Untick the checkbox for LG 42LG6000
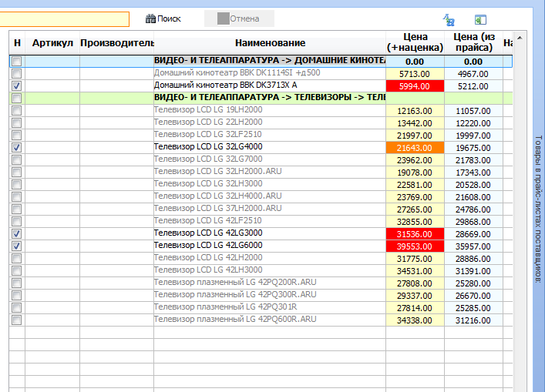Screen dimensions: 545x392 [x=16, y=246]
